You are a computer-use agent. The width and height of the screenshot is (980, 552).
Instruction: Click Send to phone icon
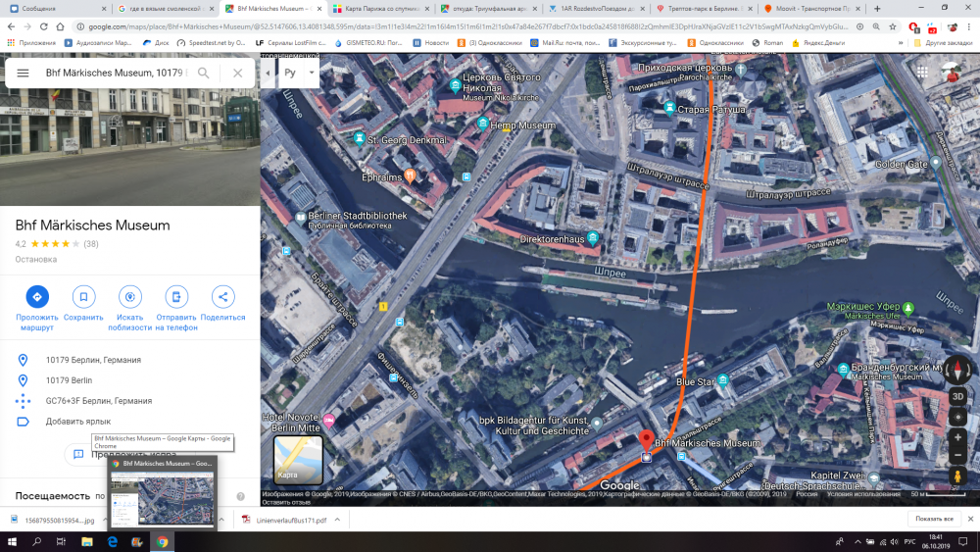pyautogui.click(x=176, y=297)
